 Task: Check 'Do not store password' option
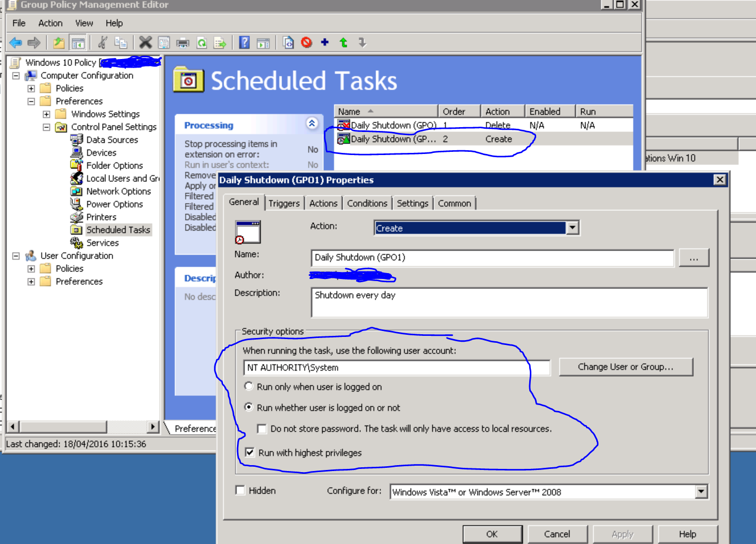(262, 429)
